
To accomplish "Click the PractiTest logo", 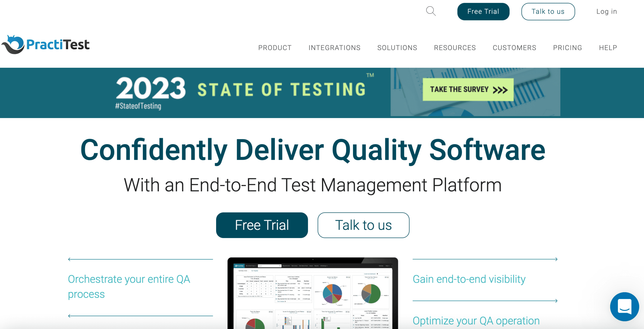I will coord(46,45).
